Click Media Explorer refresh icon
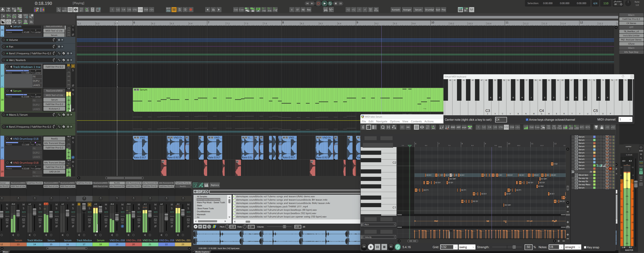 coord(207,192)
